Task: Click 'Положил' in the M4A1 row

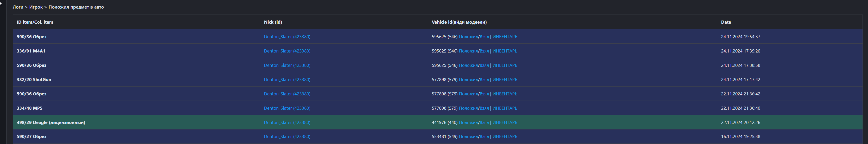Action: point(468,51)
